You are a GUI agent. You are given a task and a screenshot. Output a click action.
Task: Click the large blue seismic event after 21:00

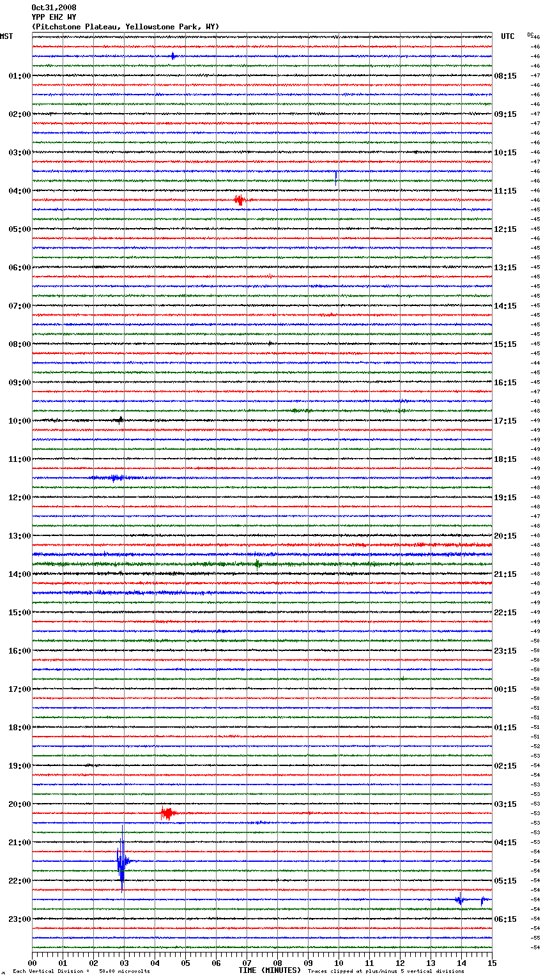(x=122, y=859)
